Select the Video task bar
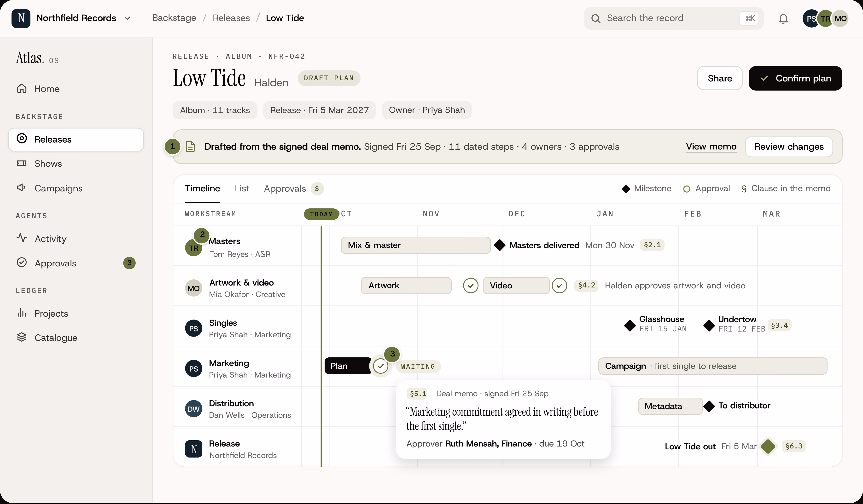The image size is (863, 504). click(516, 285)
